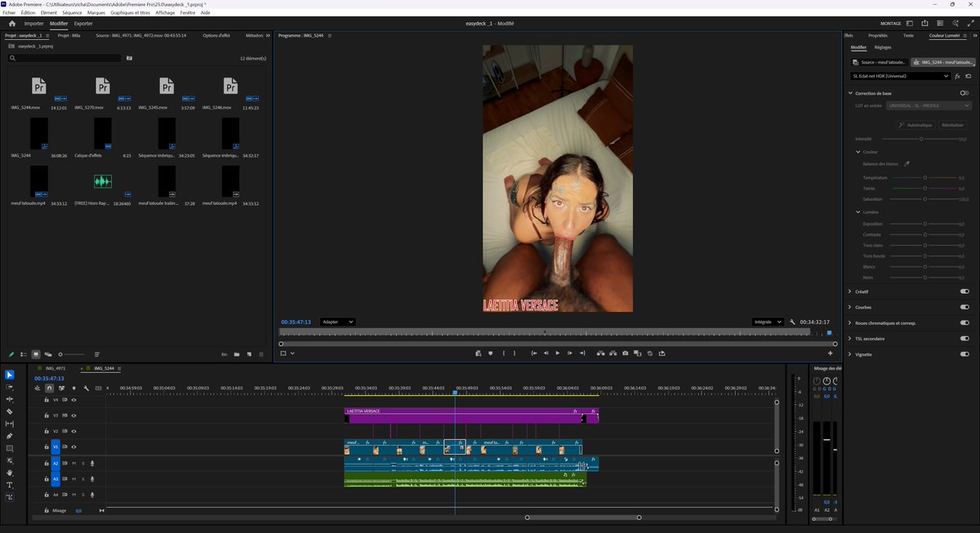This screenshot has width=980, height=533.
Task: Step forward one frame in Program monitor
Action: click(569, 353)
